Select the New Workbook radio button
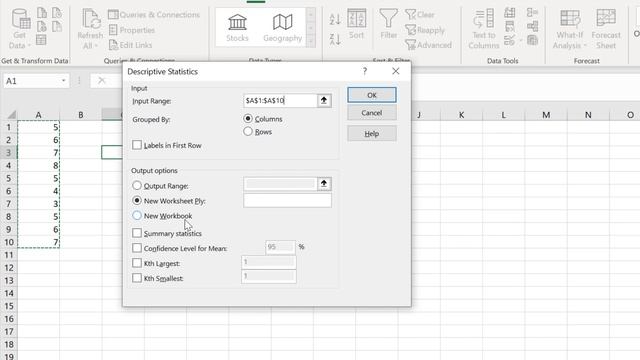Image resolution: width=640 pixels, height=360 pixels. tap(137, 216)
